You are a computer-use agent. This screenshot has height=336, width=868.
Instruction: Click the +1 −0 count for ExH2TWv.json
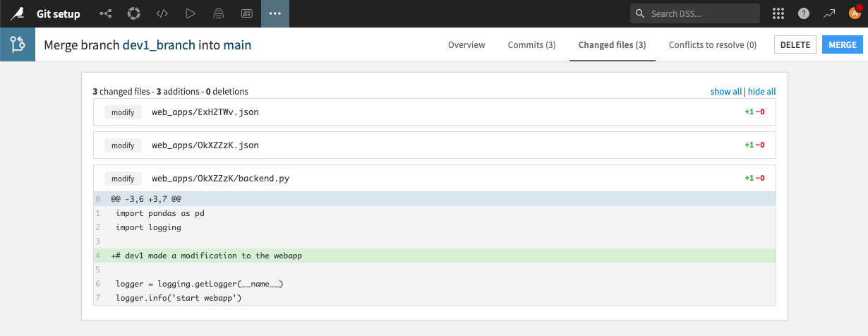[754, 112]
